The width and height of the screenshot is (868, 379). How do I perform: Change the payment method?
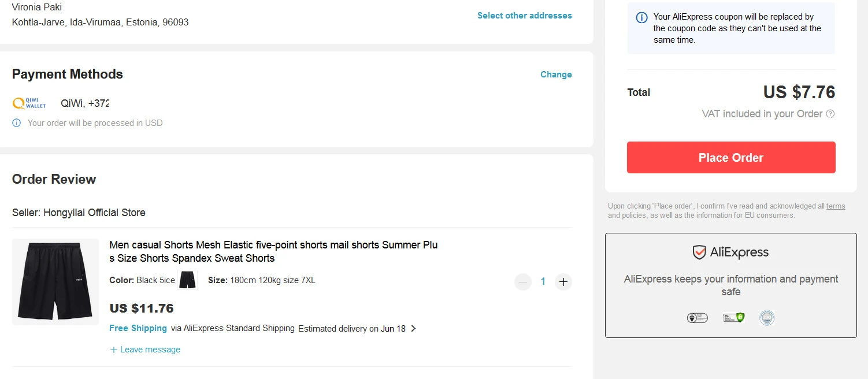coord(556,75)
